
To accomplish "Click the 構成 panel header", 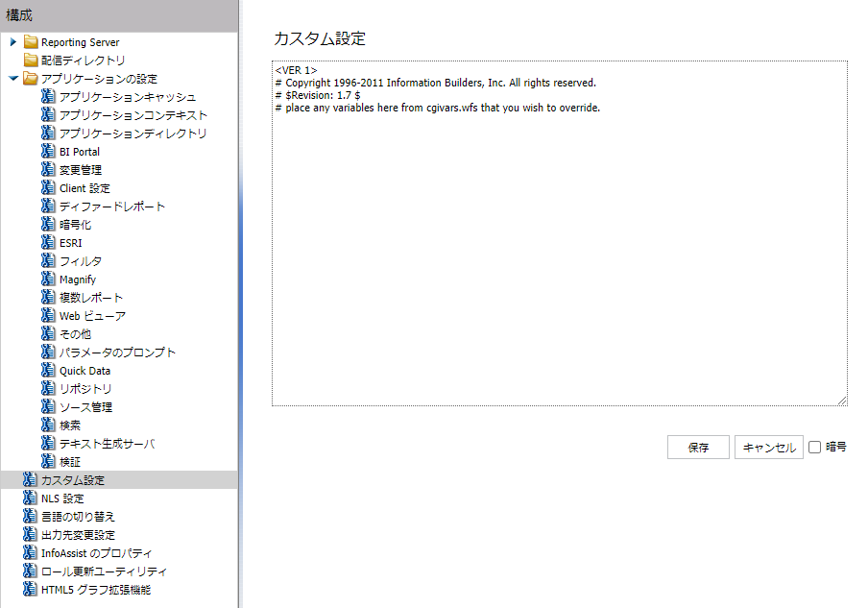I will coord(119,15).
